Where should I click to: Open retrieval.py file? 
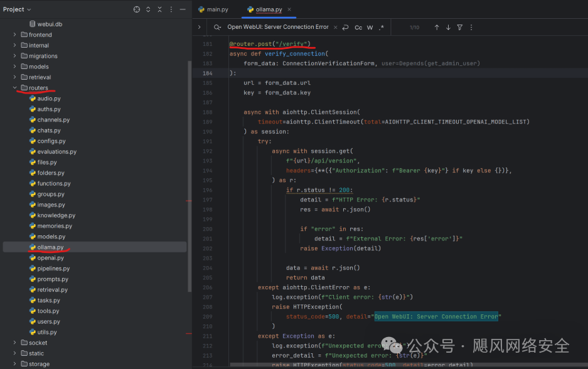(x=48, y=289)
